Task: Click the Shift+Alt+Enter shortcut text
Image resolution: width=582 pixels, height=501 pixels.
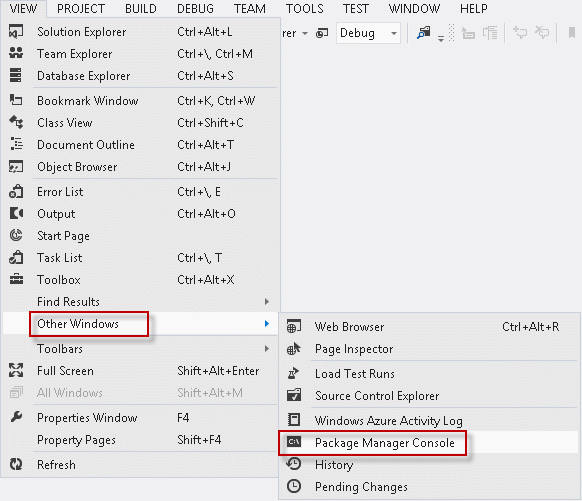Action: [218, 370]
